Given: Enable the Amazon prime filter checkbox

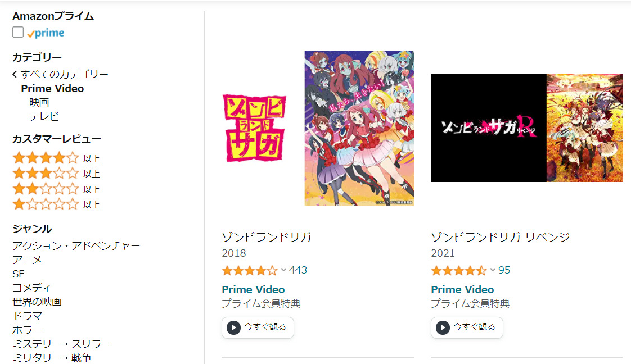Looking at the screenshot, I should [x=17, y=32].
